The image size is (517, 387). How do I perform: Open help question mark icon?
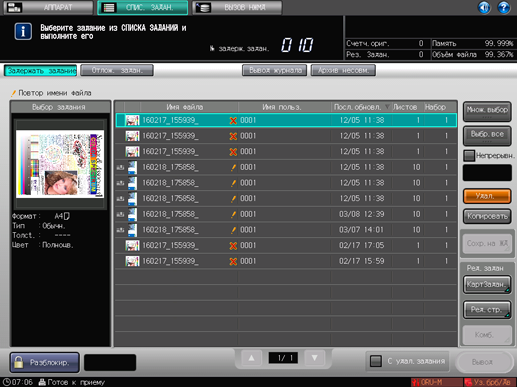[504, 7]
